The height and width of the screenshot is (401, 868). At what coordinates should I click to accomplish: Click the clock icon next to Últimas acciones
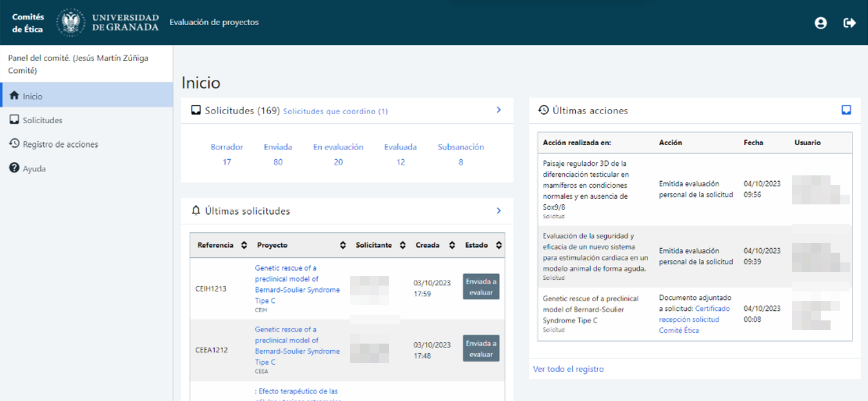543,110
